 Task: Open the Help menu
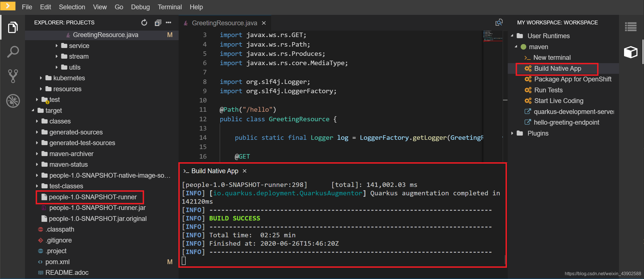pyautogui.click(x=196, y=7)
